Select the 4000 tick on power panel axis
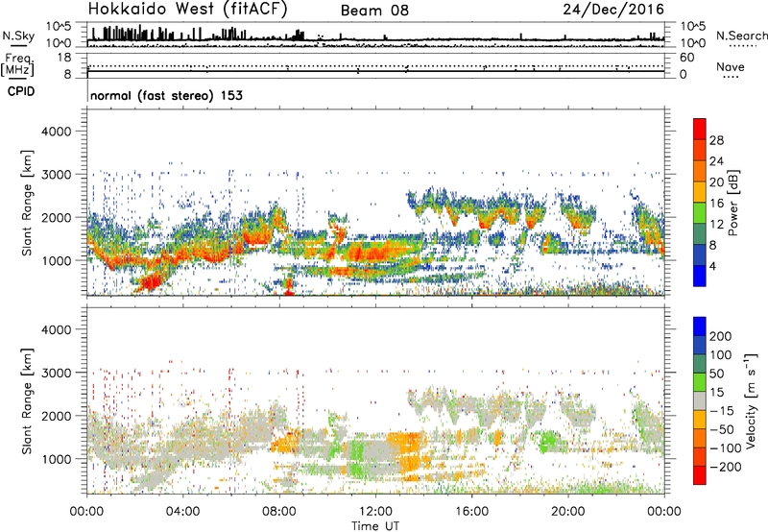Screen dimensions: 768x532 (57, 132)
